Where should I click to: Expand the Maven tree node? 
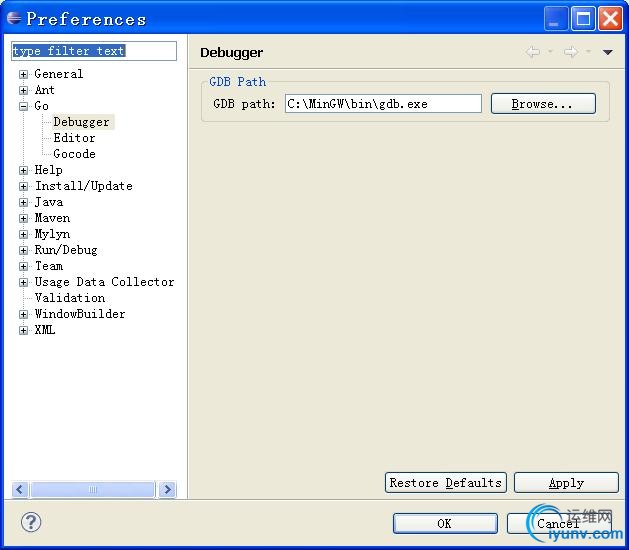pos(23,219)
